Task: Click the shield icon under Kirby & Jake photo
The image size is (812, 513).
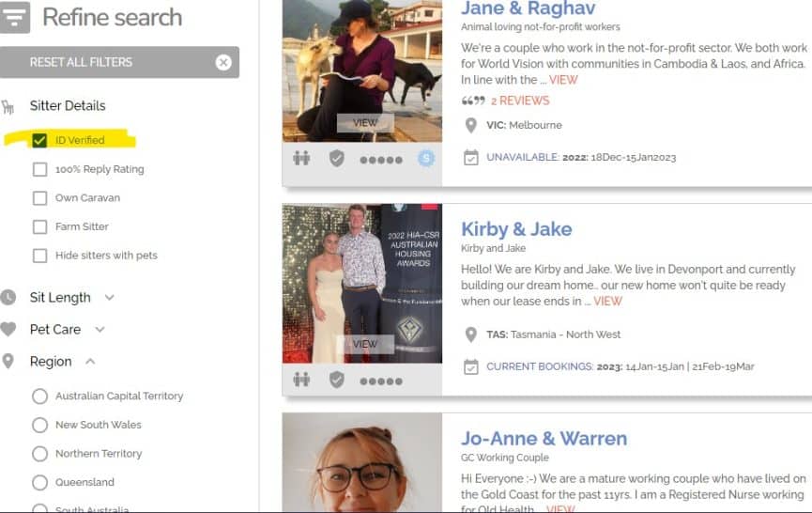Action: coord(337,380)
